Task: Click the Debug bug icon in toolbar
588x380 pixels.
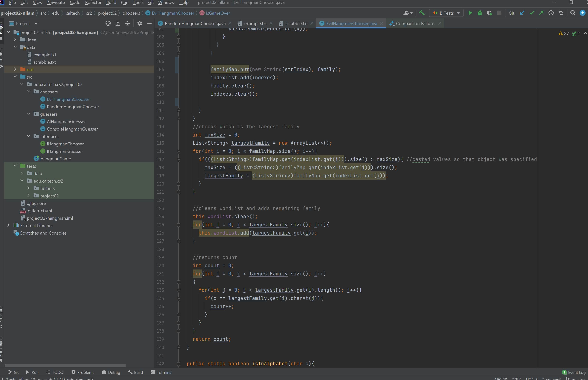Action: (479, 13)
